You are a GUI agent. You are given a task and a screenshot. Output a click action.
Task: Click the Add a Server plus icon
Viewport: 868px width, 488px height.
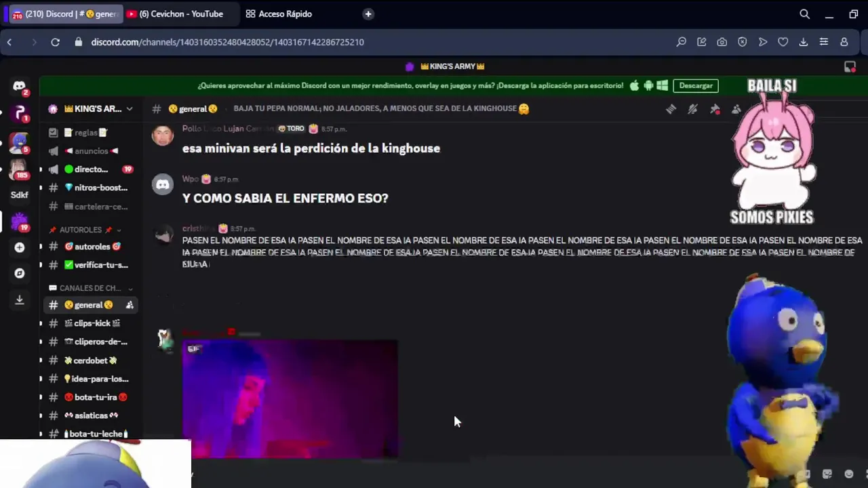click(x=19, y=247)
